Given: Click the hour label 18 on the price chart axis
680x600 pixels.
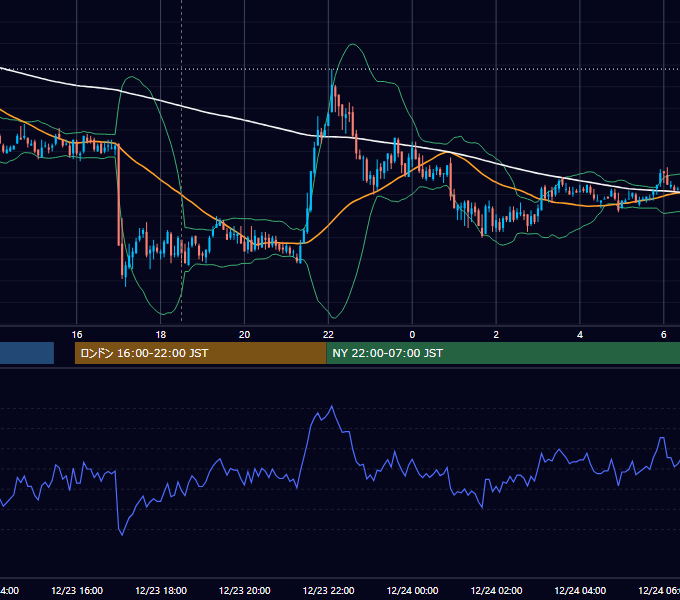Looking at the screenshot, I should 160,334.
